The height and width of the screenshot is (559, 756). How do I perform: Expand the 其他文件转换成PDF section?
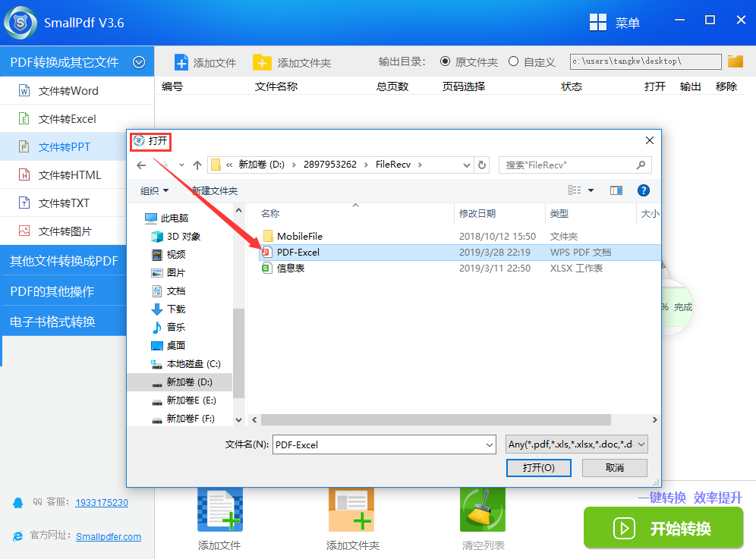pos(64,261)
